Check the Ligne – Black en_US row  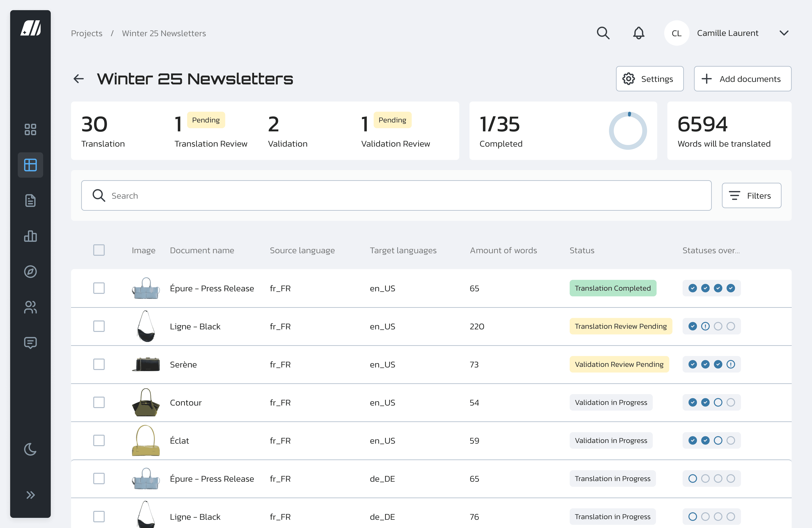click(x=99, y=326)
